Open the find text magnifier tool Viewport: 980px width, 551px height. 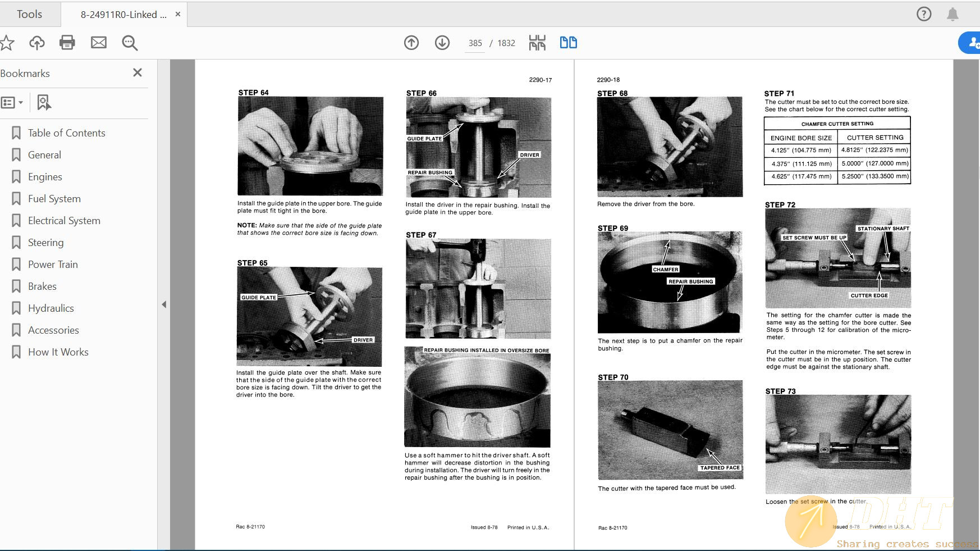click(130, 43)
